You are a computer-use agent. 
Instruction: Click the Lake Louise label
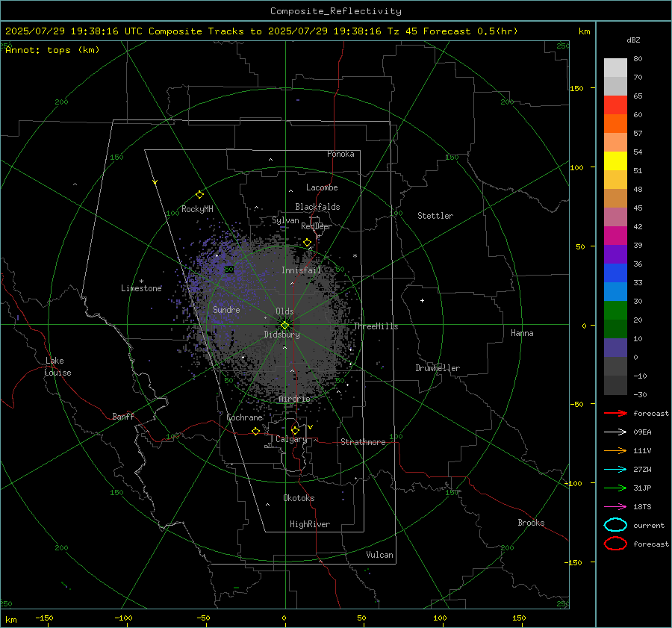(x=57, y=367)
